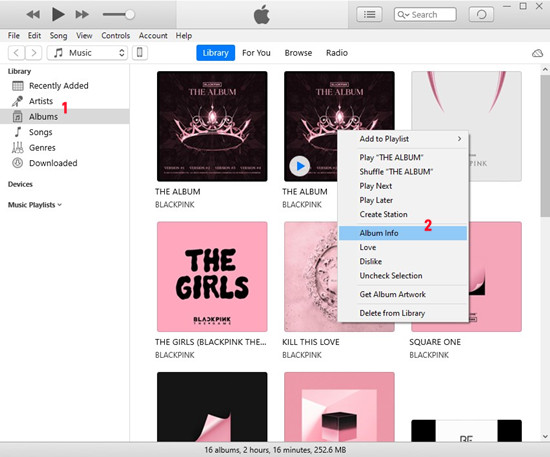This screenshot has width=550, height=457.
Task: Click the device phone icon button
Action: pos(140,53)
